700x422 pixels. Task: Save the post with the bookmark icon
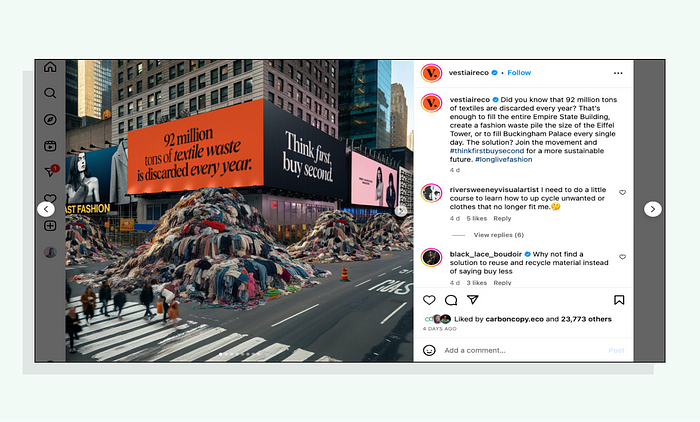point(619,300)
